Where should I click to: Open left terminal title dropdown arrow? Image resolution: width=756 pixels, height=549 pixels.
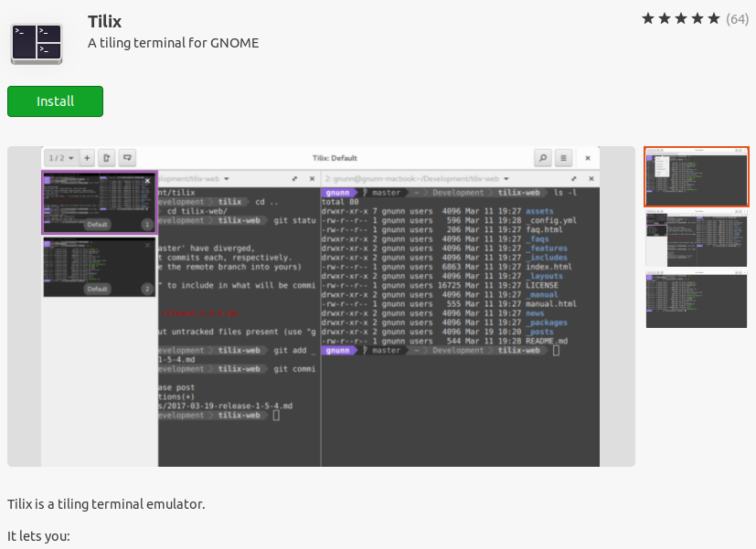(226, 179)
